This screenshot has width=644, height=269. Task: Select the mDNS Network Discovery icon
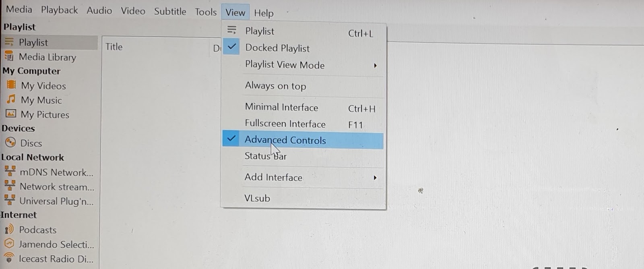coord(10,171)
